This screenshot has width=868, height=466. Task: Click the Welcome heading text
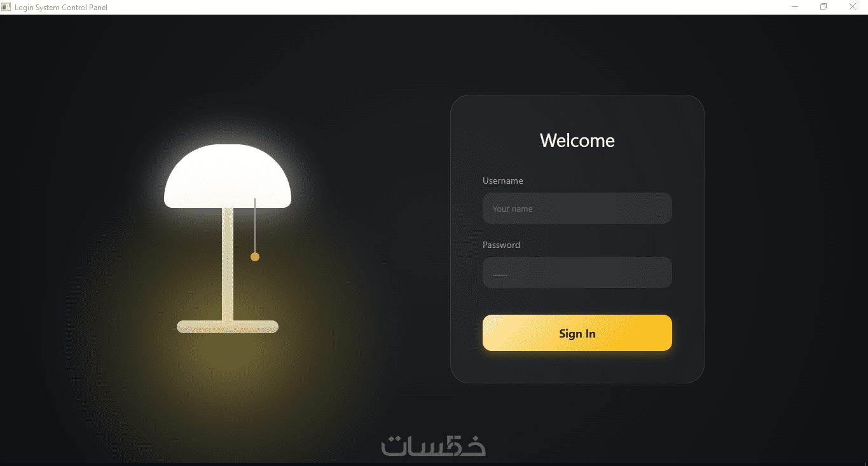click(x=577, y=140)
